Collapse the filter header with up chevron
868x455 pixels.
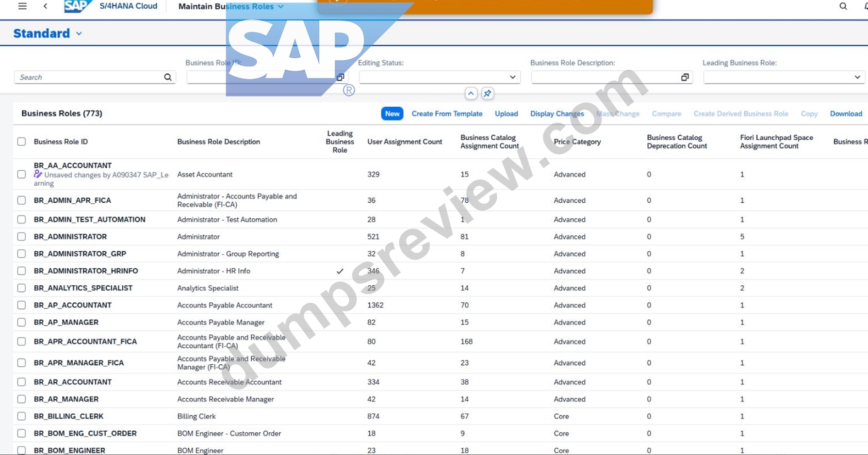click(471, 93)
